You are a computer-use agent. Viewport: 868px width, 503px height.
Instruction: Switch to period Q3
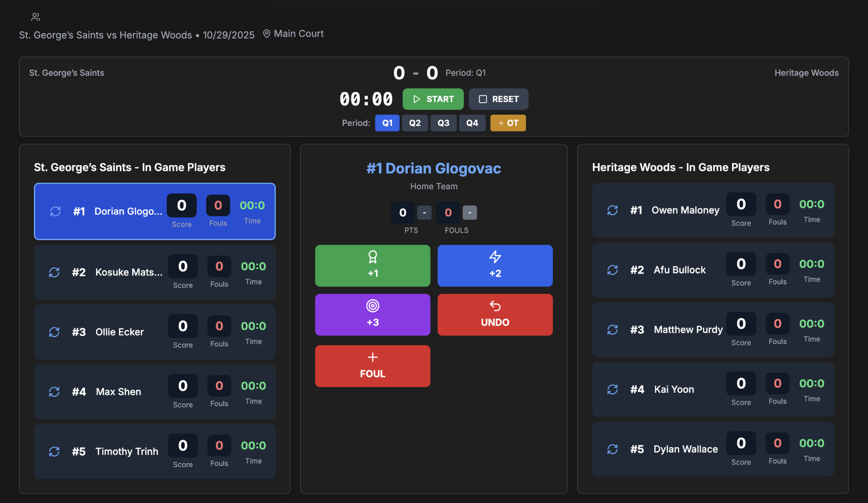tap(443, 123)
